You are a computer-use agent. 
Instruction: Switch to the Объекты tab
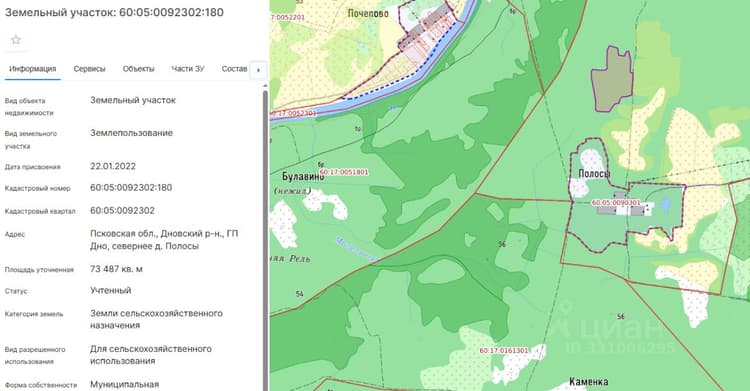click(x=138, y=69)
